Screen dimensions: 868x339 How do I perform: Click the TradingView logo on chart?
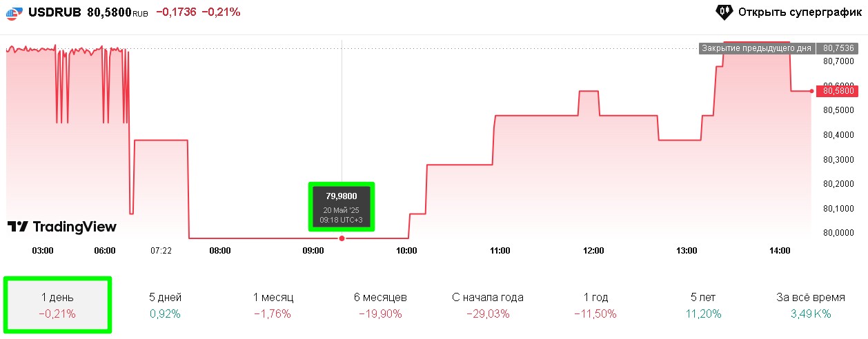pyautogui.click(x=62, y=227)
